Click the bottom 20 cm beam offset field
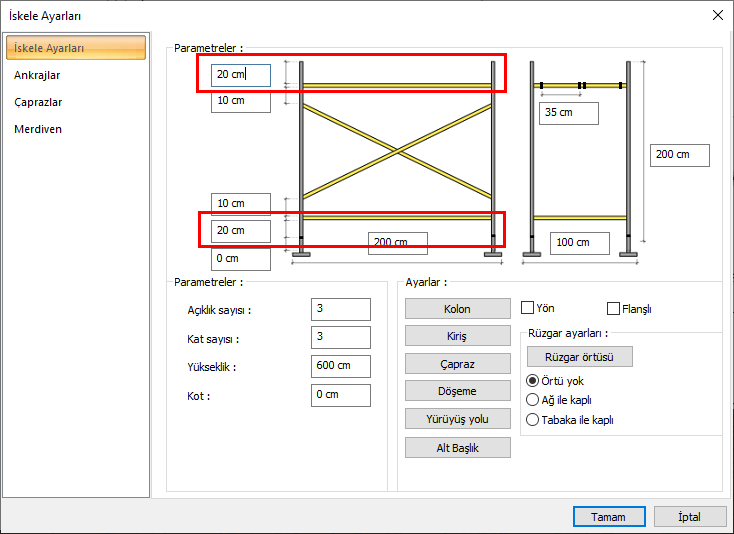The width and height of the screenshot is (734, 534). click(x=241, y=231)
